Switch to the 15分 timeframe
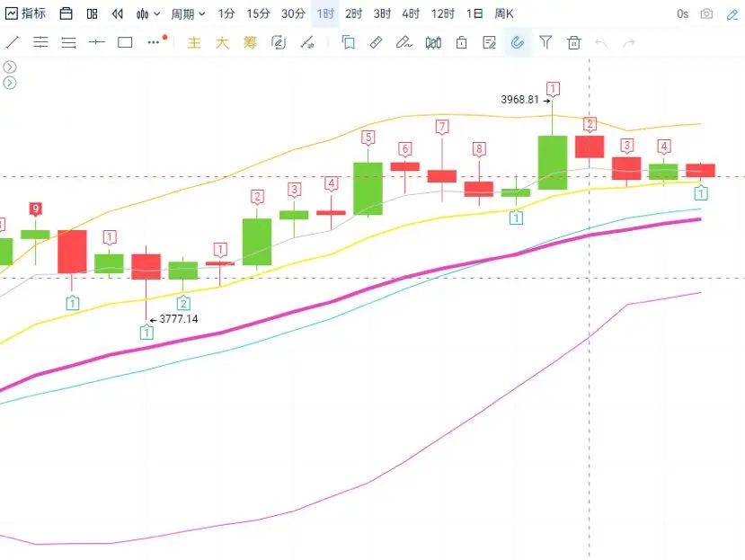The width and height of the screenshot is (745, 560). (x=258, y=13)
